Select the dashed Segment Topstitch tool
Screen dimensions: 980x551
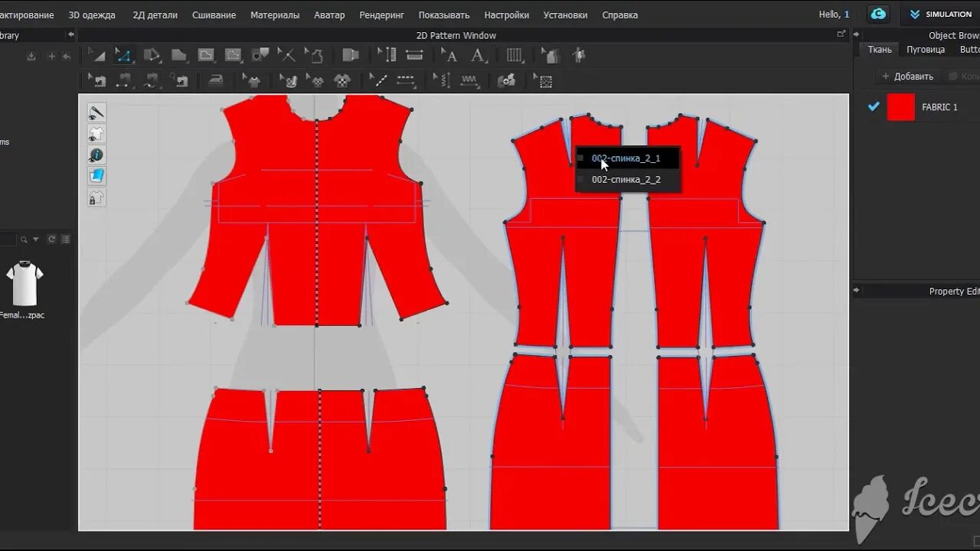click(x=406, y=80)
